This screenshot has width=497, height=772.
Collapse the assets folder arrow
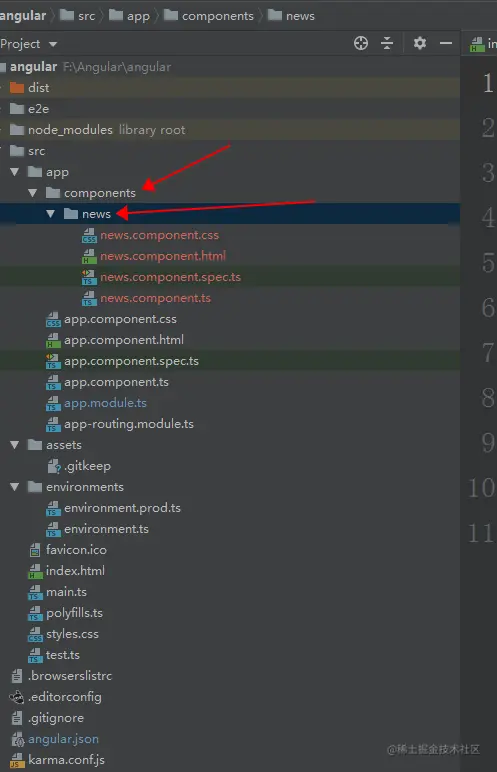[x=15, y=445]
